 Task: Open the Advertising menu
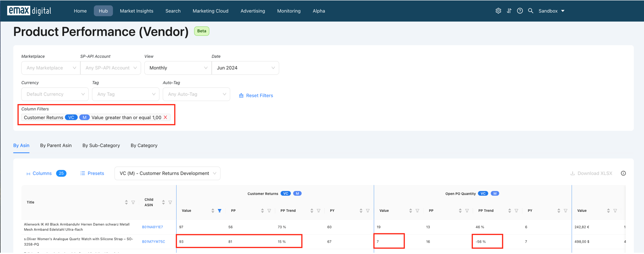(x=253, y=11)
